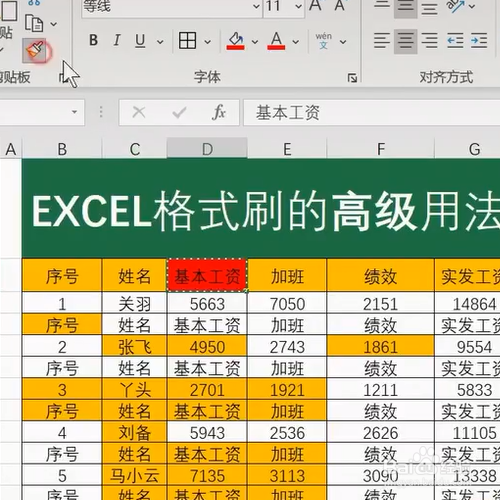
Task: Increase indent
Action: click(x=479, y=41)
